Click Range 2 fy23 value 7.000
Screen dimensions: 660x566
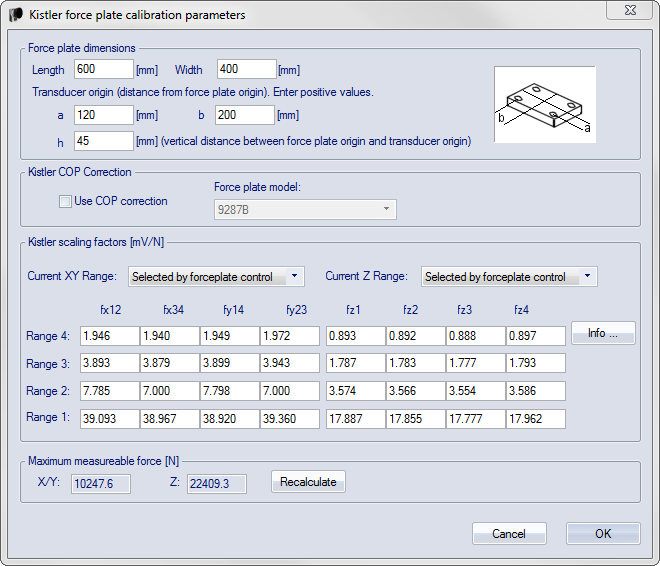pyautogui.click(x=290, y=391)
